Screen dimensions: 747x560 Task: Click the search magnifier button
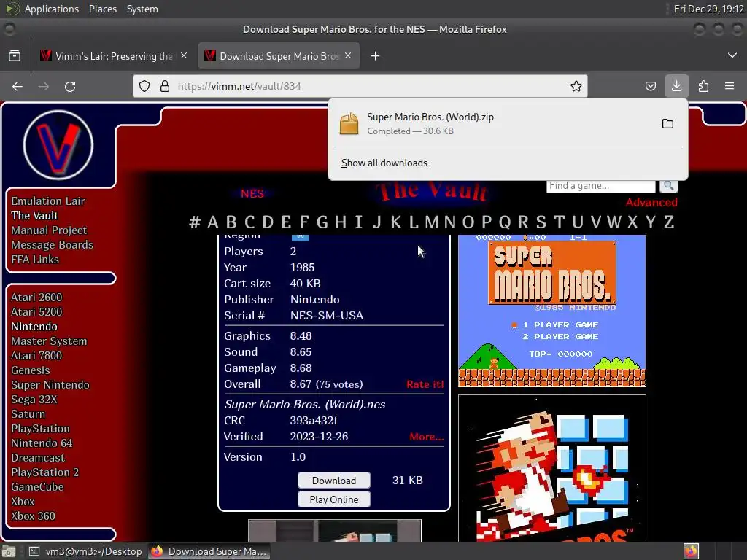pos(668,185)
